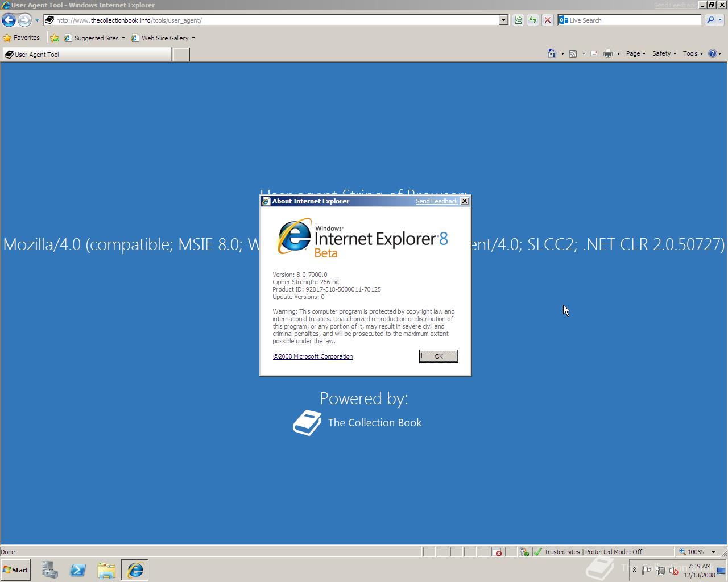
Task: Launch Windows PowerShell from taskbar
Action: (78, 570)
